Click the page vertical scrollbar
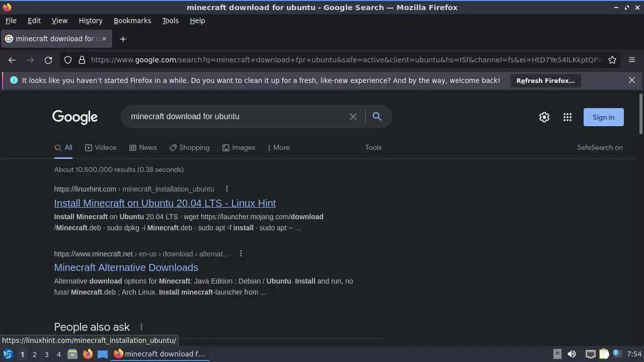Image resolution: width=644 pixels, height=362 pixels. click(x=640, y=115)
